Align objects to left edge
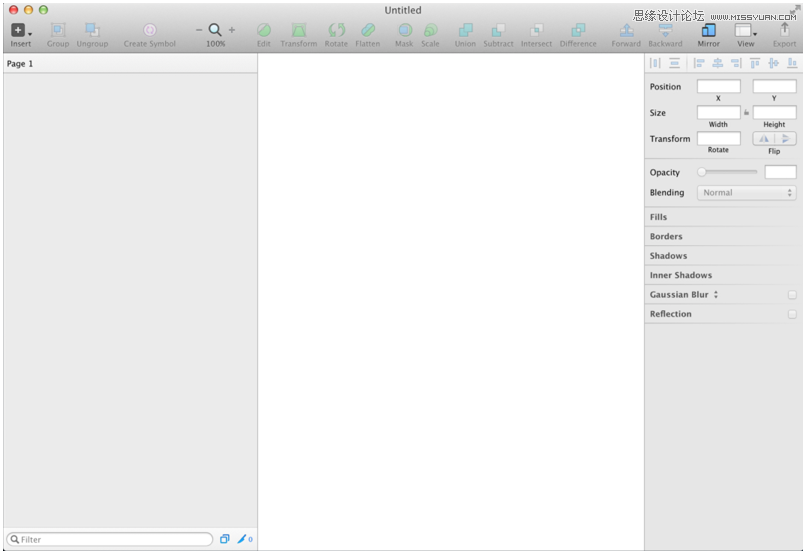The image size is (807, 560). tap(698, 63)
